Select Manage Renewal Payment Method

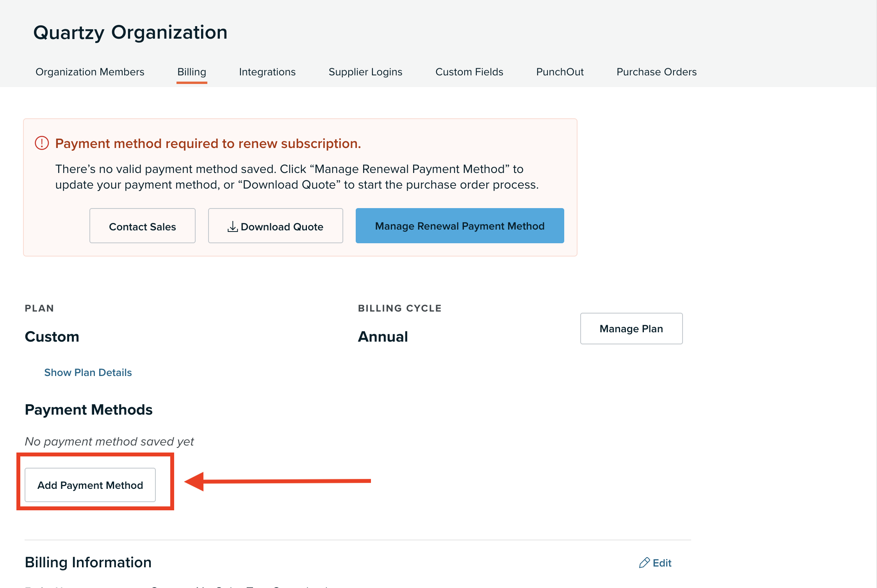click(459, 226)
